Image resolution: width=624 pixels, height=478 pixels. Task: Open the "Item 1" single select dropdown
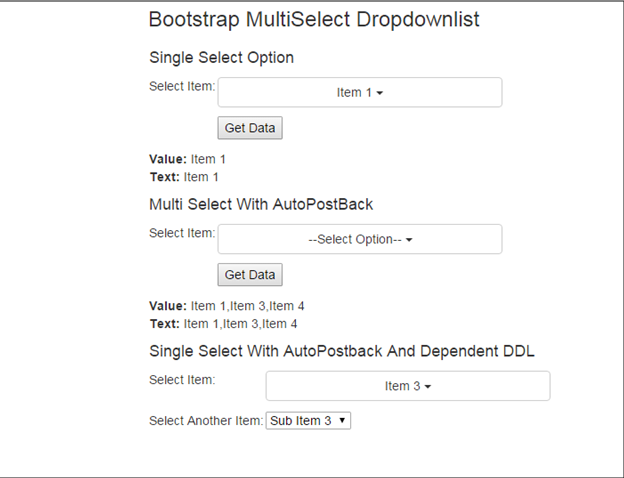coord(359,93)
